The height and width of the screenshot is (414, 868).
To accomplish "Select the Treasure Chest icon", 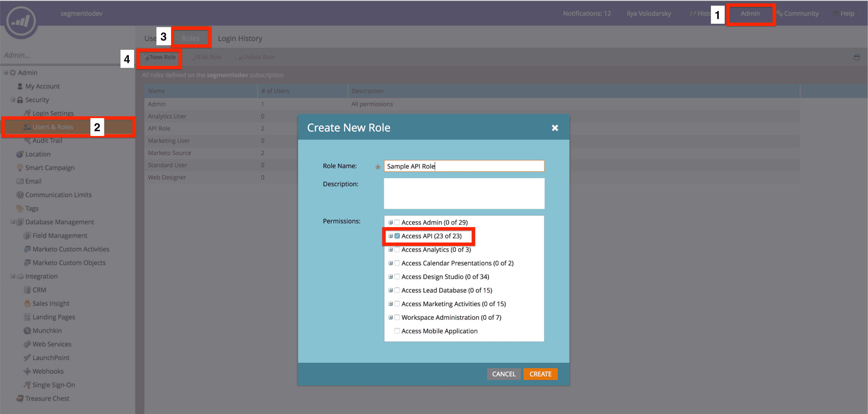I will pyautogui.click(x=20, y=398).
